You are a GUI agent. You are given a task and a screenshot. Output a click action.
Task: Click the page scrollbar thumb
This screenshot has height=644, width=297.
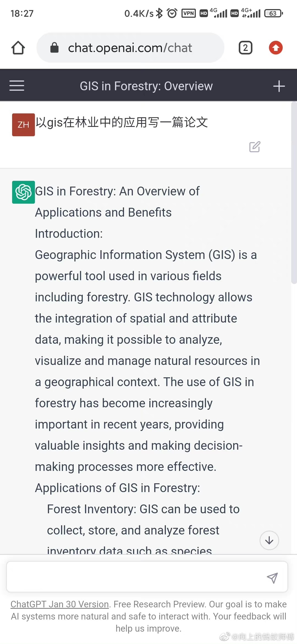tap(294, 193)
